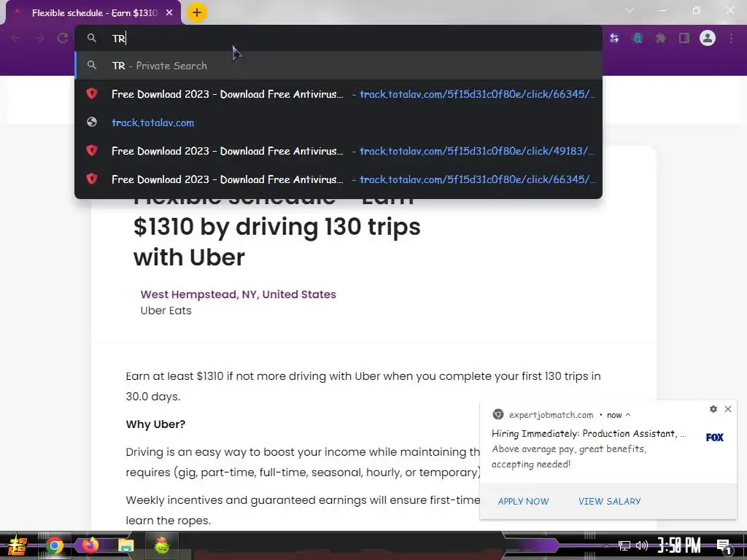This screenshot has width=747, height=560.
Task: Toggle the browser side panel
Action: tap(684, 38)
